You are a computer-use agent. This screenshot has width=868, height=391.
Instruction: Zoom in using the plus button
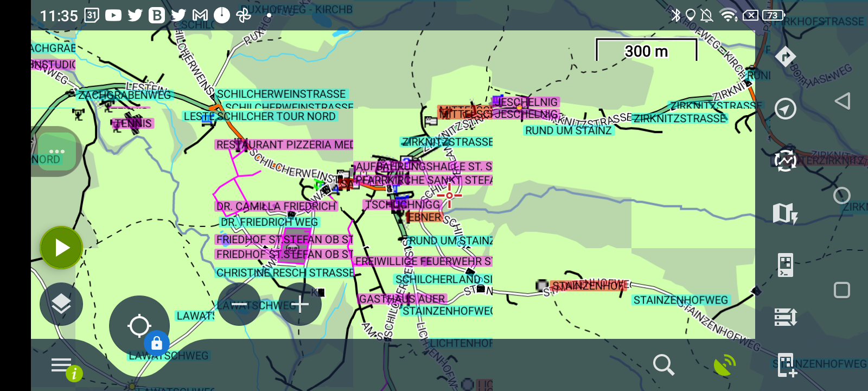tap(300, 305)
